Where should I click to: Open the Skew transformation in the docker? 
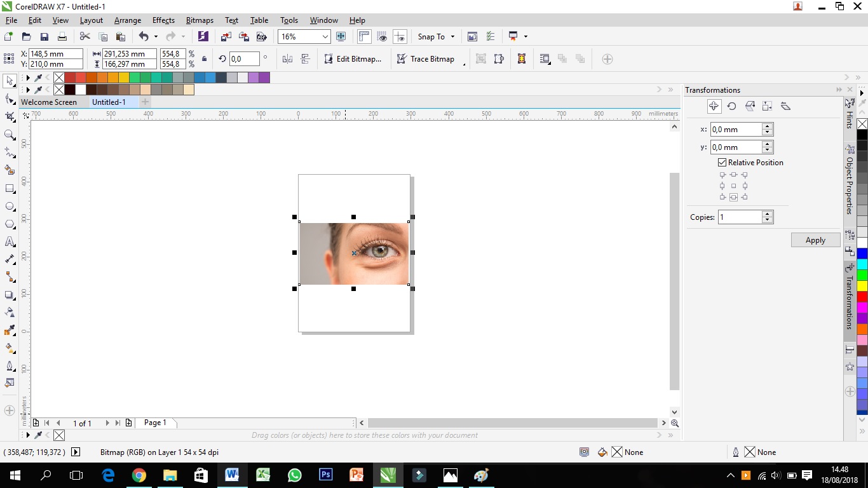[x=785, y=105]
